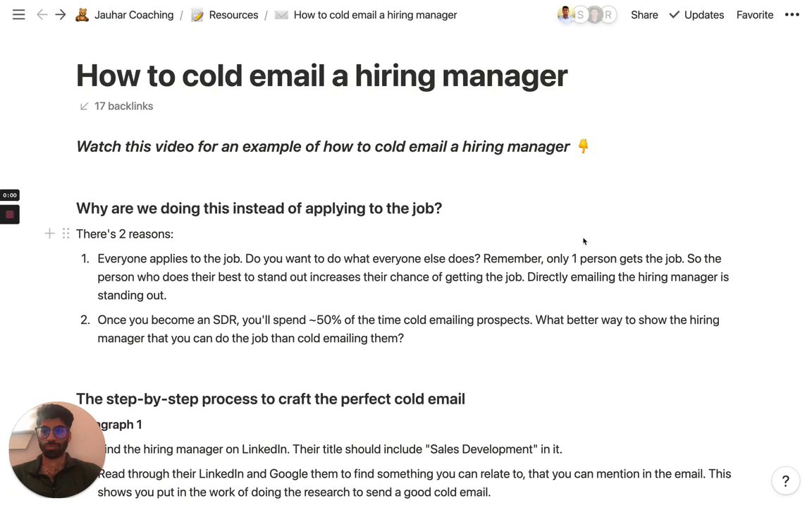812x508 pixels.
Task: Click the webcam video bubble
Action: [56, 450]
